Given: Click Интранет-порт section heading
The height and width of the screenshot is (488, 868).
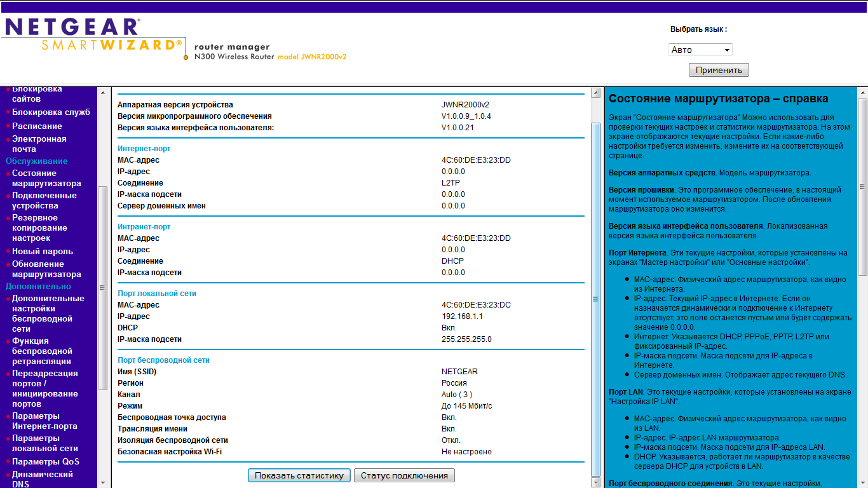Looking at the screenshot, I should [144, 227].
